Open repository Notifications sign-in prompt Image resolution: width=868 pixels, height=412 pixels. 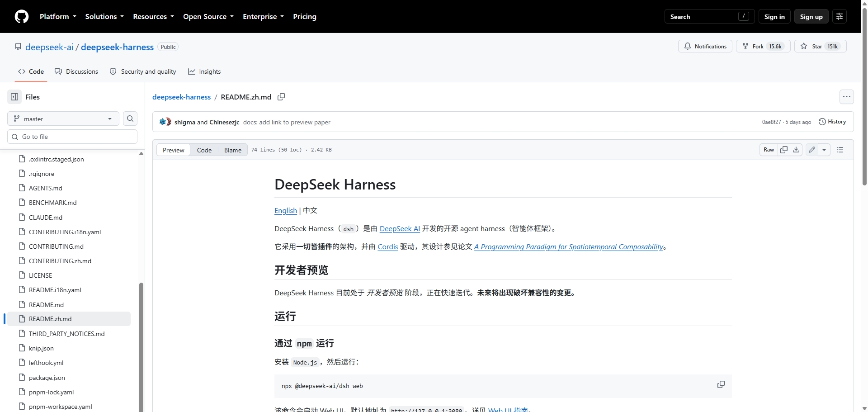[705, 46]
